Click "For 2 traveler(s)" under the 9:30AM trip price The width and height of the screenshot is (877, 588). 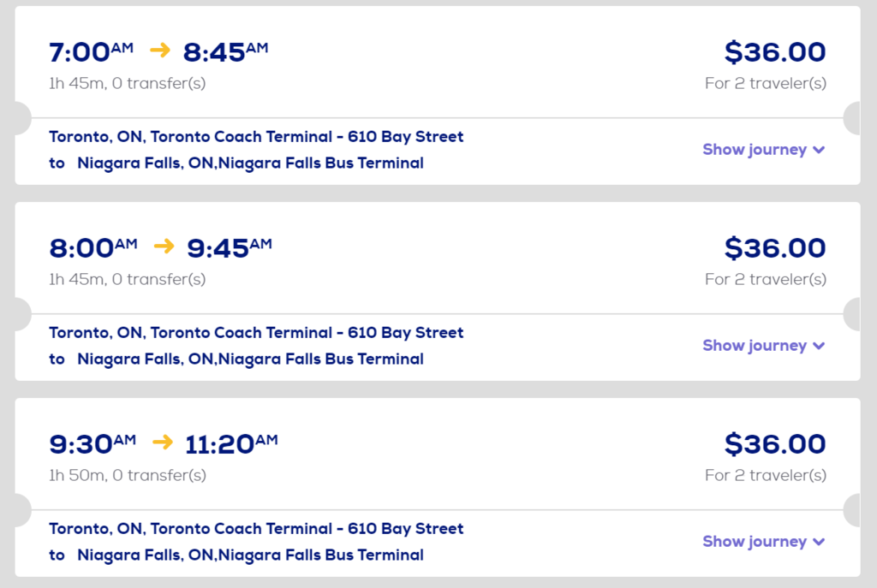(765, 475)
